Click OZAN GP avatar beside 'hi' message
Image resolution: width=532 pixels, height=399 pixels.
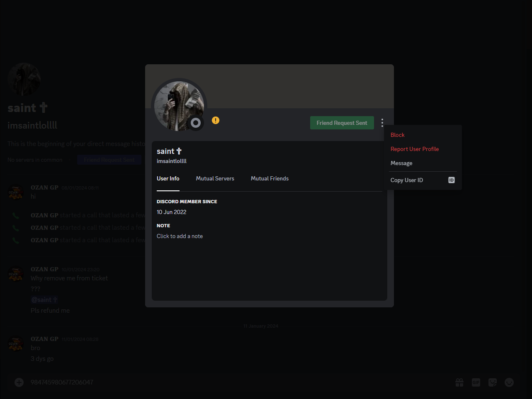(16, 192)
